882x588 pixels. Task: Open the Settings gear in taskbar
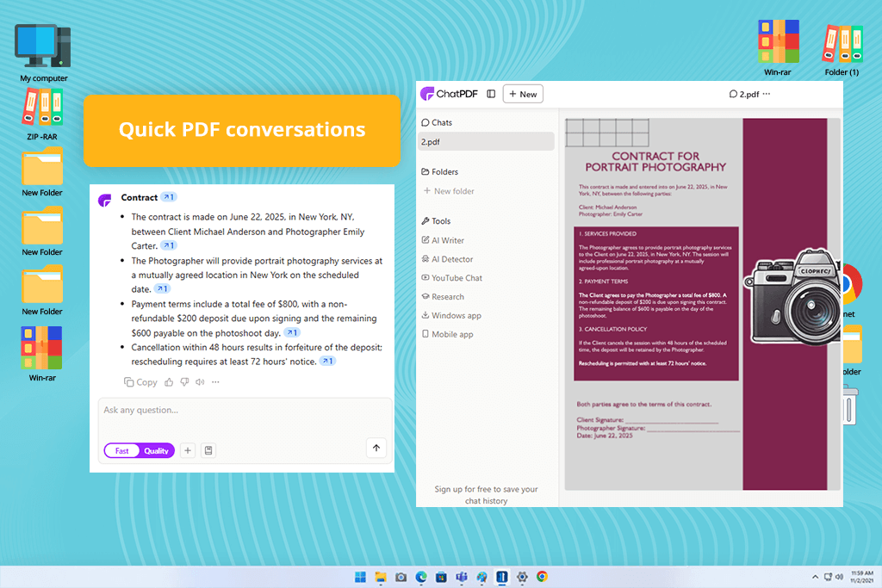[522, 577]
